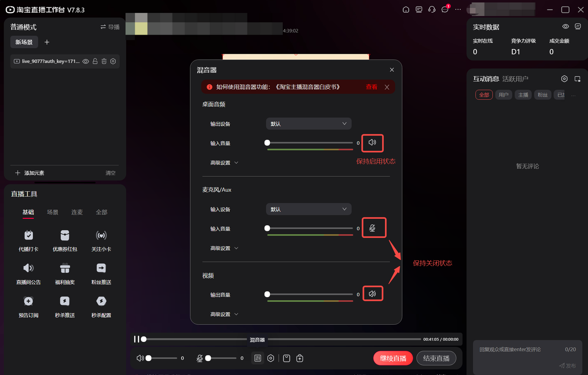Open the 秒杀配置 settings tool
Screen dimensions: 588x375
click(101, 301)
